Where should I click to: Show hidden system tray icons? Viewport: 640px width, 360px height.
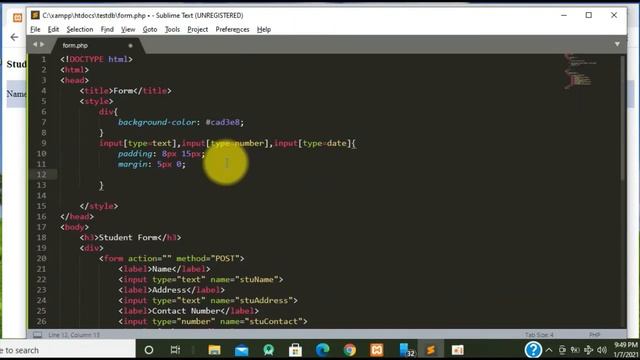coord(549,350)
